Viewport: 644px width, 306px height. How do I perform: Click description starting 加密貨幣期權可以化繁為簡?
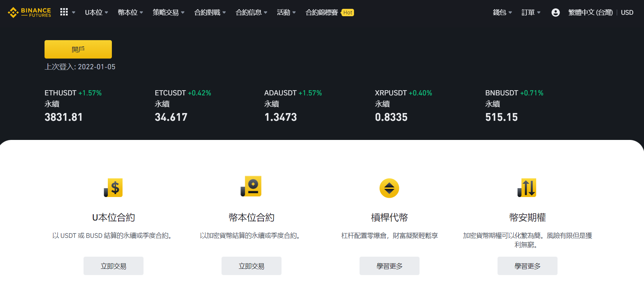point(527,240)
